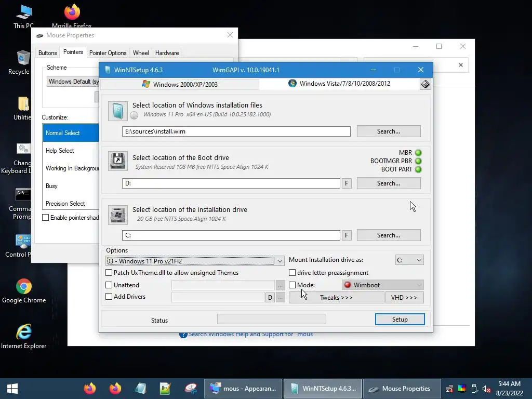Toggle the Unattend checkbox
The width and height of the screenshot is (532, 399).
tap(109, 285)
